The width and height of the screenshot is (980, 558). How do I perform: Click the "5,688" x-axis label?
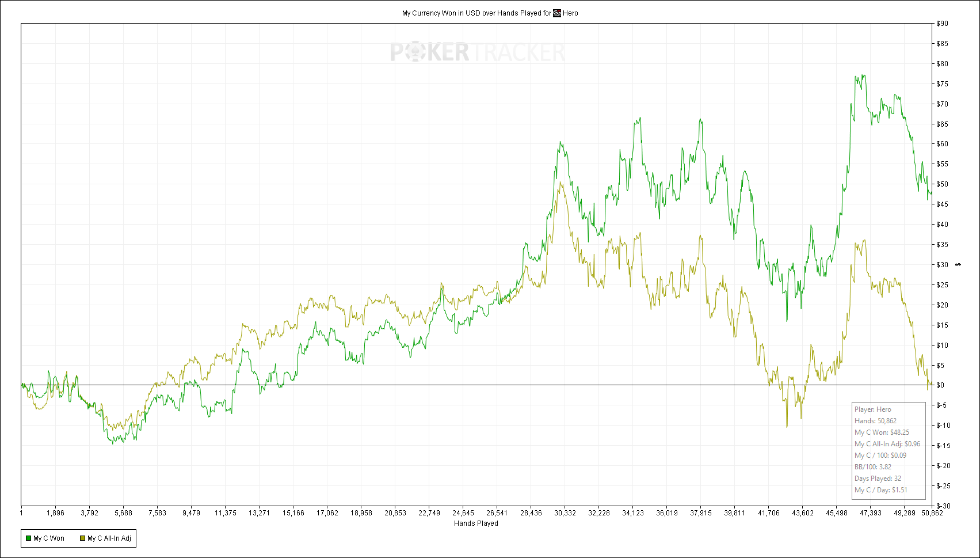123,513
